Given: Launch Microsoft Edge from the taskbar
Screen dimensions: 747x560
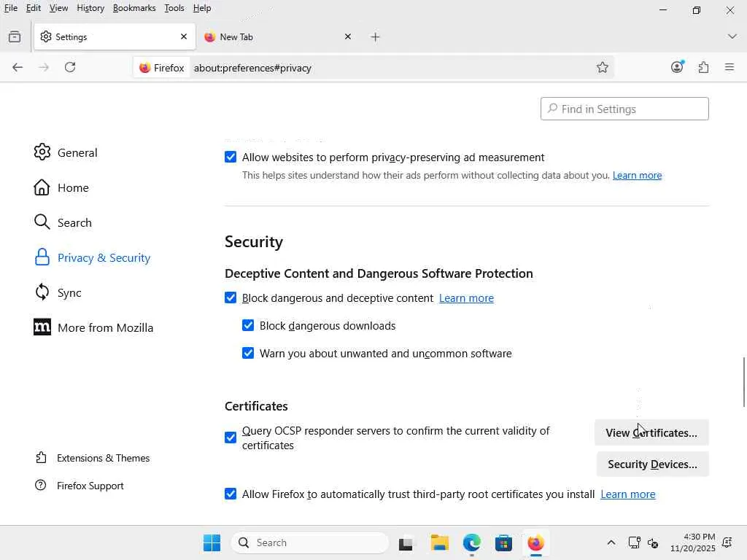Looking at the screenshot, I should pos(471,542).
